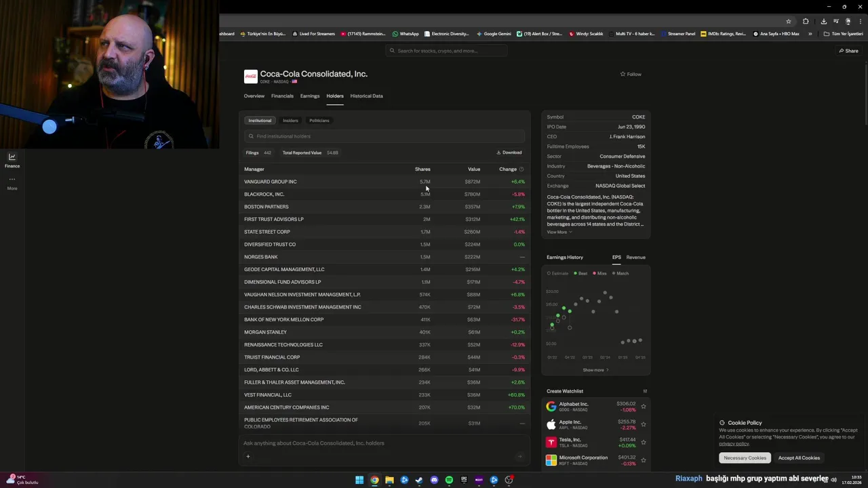Click the Manager column header
This screenshot has height=488, width=868.
[x=254, y=169]
